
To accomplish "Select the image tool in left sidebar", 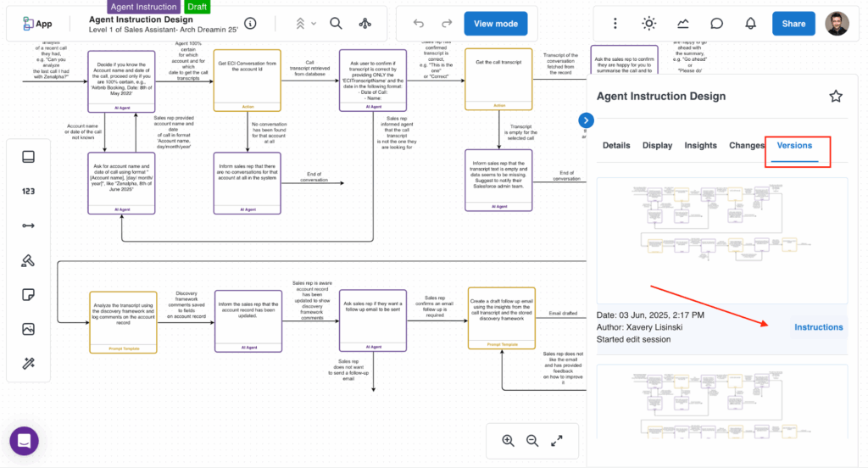I will pyautogui.click(x=28, y=329).
